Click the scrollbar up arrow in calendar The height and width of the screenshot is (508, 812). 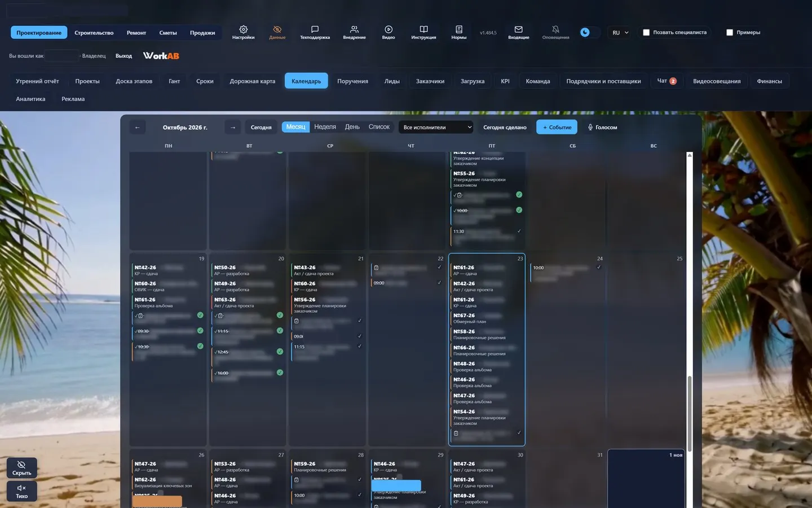click(689, 155)
